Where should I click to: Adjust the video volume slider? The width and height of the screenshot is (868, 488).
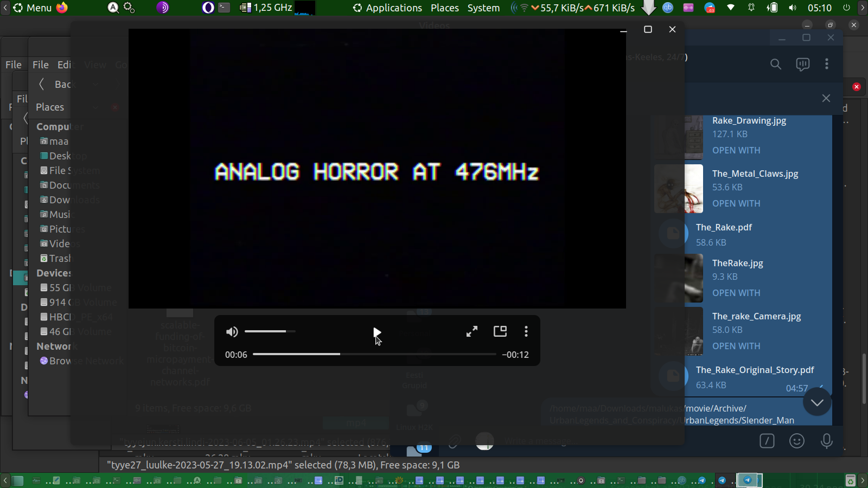(270, 331)
